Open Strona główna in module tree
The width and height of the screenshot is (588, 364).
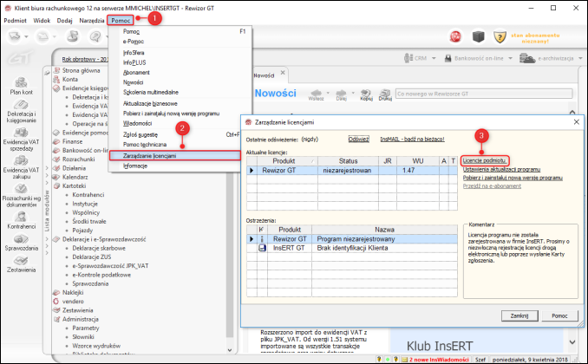pyautogui.click(x=81, y=70)
